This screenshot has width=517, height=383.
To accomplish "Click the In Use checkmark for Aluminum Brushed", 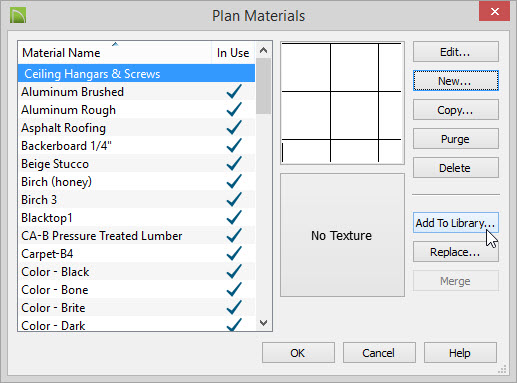I will (x=234, y=92).
